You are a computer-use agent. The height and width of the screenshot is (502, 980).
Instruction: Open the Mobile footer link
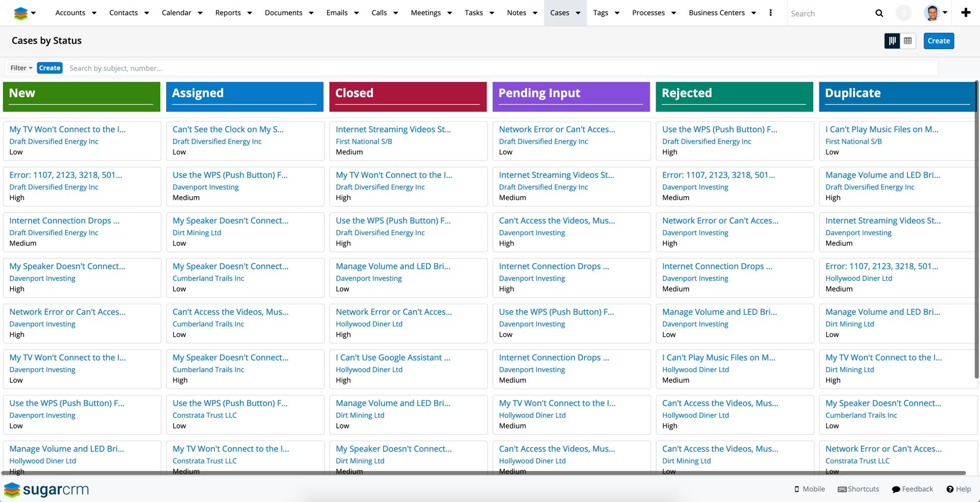809,489
